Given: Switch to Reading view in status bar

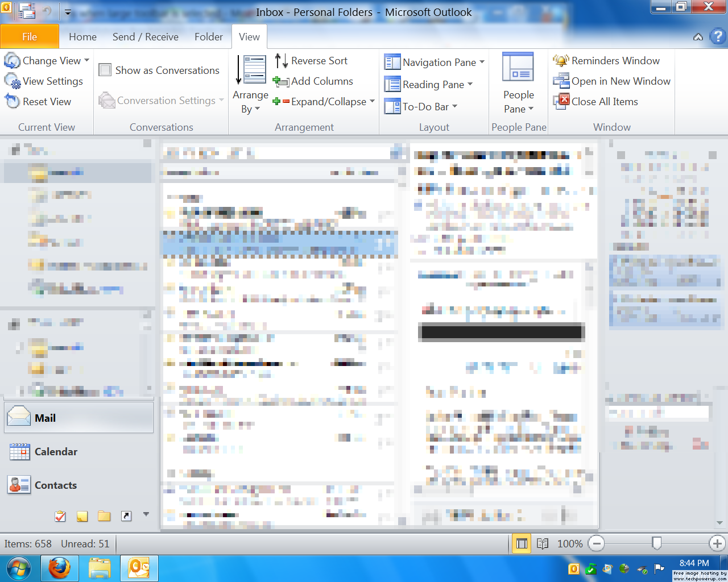Looking at the screenshot, I should 543,544.
